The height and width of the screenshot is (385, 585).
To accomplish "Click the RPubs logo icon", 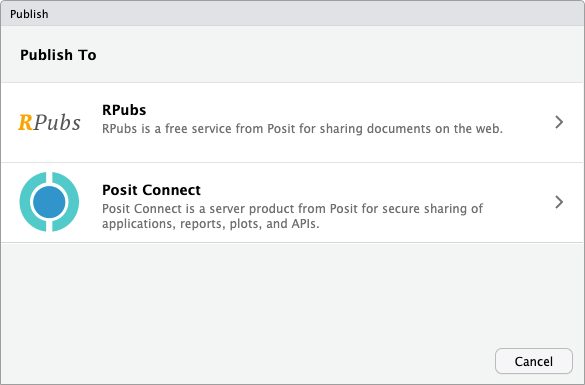I will pyautogui.click(x=49, y=122).
